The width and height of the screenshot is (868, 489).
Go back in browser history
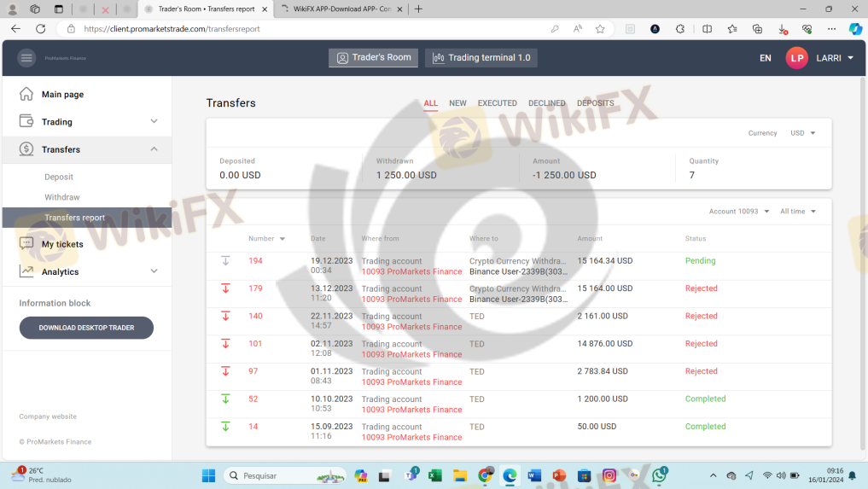(15, 29)
